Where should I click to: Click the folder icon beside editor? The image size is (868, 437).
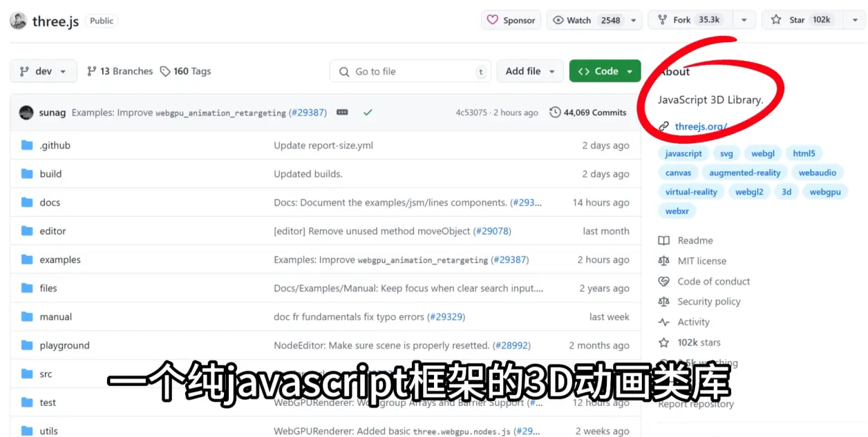27,231
